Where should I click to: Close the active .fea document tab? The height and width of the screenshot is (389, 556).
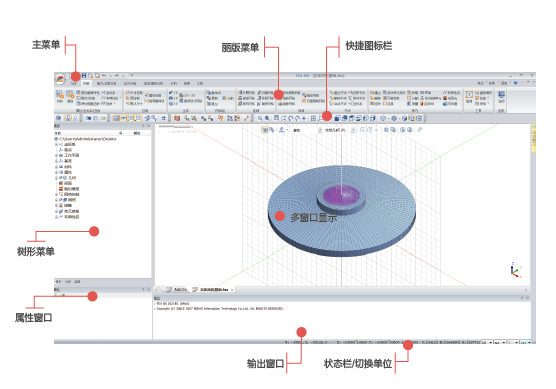click(232, 290)
